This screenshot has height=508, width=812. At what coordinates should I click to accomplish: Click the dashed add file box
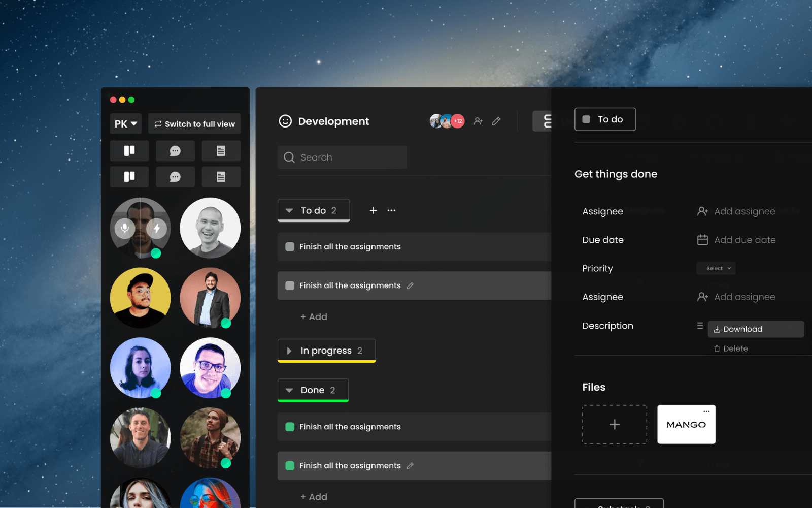click(x=615, y=424)
